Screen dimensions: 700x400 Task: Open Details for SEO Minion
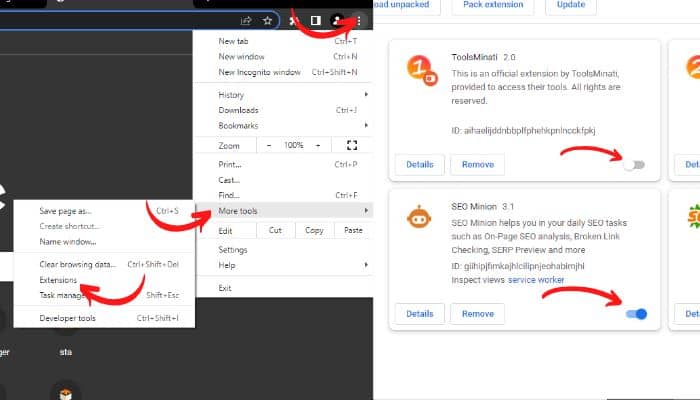pos(420,314)
